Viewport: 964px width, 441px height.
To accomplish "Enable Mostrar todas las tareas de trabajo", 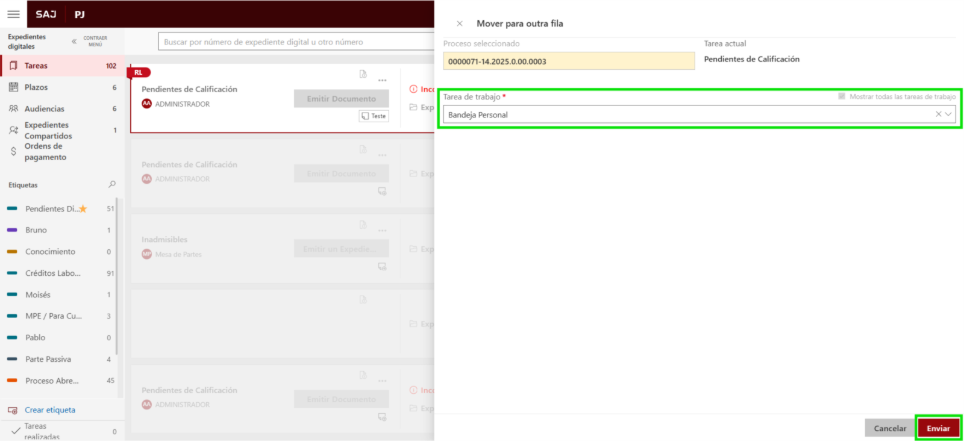I will [x=842, y=96].
